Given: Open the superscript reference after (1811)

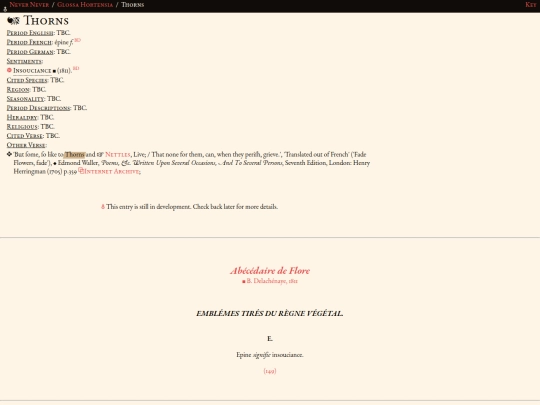Looking at the screenshot, I should click(x=76, y=69).
